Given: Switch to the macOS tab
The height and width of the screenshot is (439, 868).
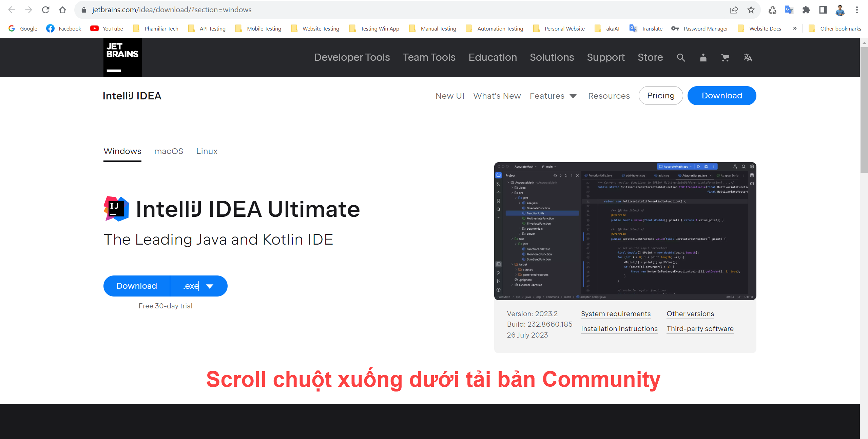Looking at the screenshot, I should (x=169, y=151).
